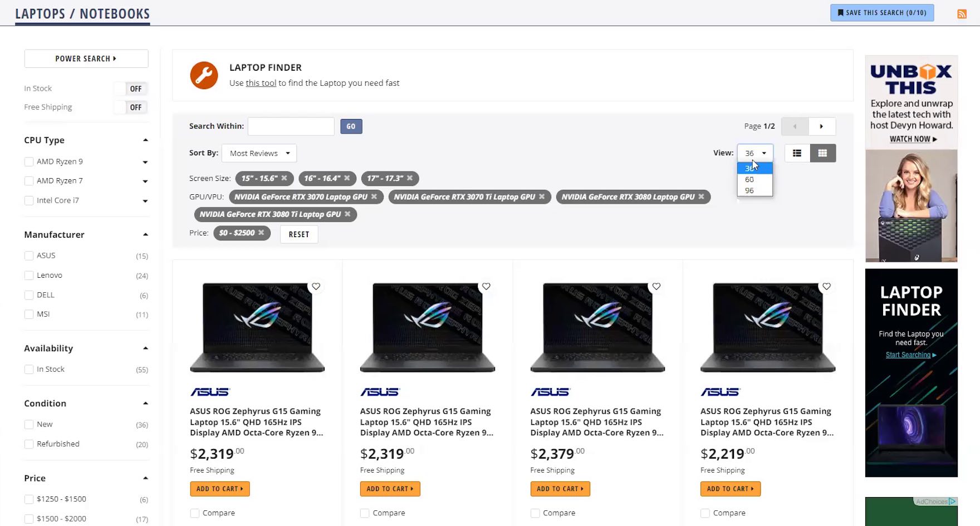The image size is (980, 526).
Task: Open the Power Search button
Action: [86, 58]
